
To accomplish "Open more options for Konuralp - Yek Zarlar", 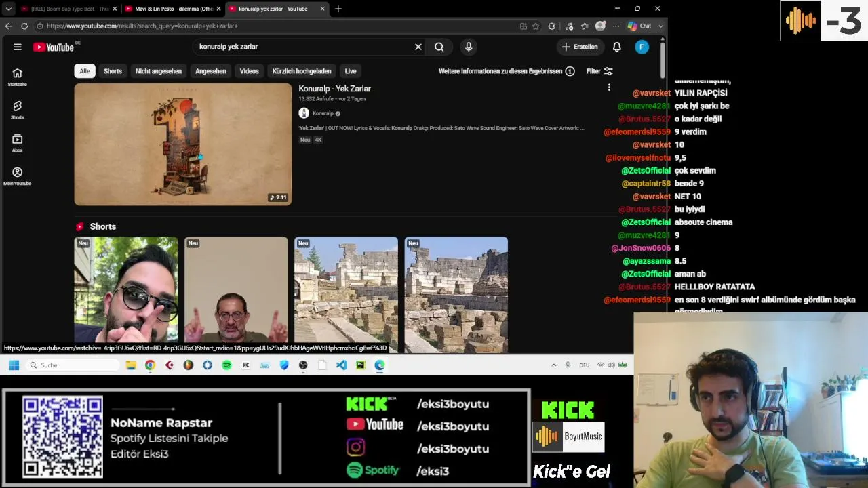I will click(x=609, y=87).
